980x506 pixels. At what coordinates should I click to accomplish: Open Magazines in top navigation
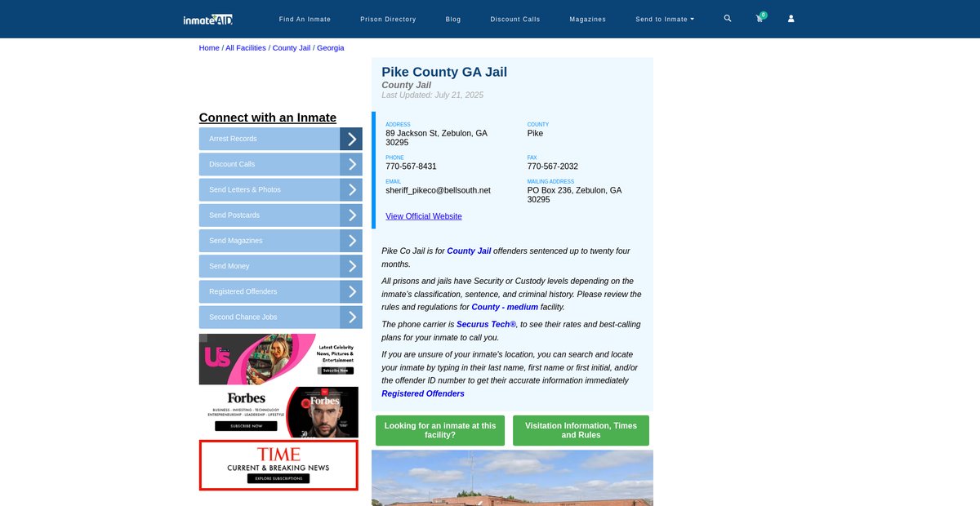588,19
